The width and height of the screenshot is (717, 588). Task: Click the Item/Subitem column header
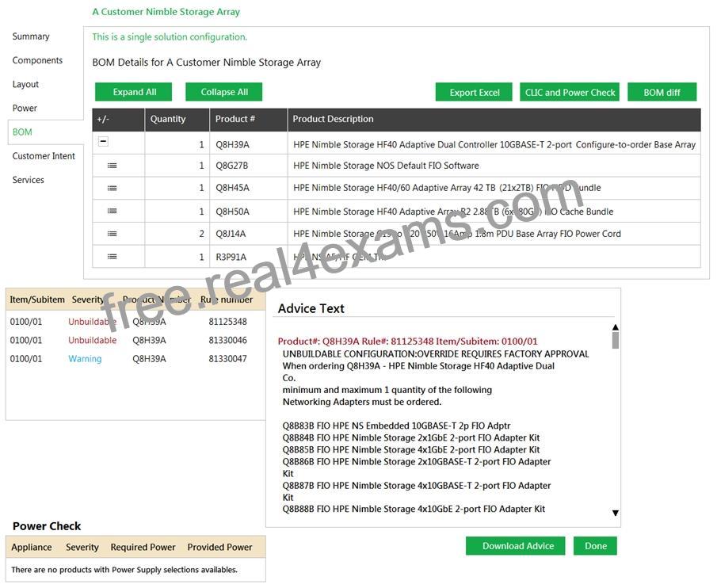(37, 300)
